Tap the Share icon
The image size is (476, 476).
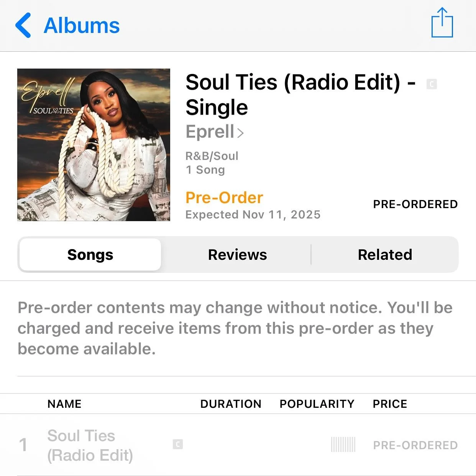pyautogui.click(x=442, y=23)
